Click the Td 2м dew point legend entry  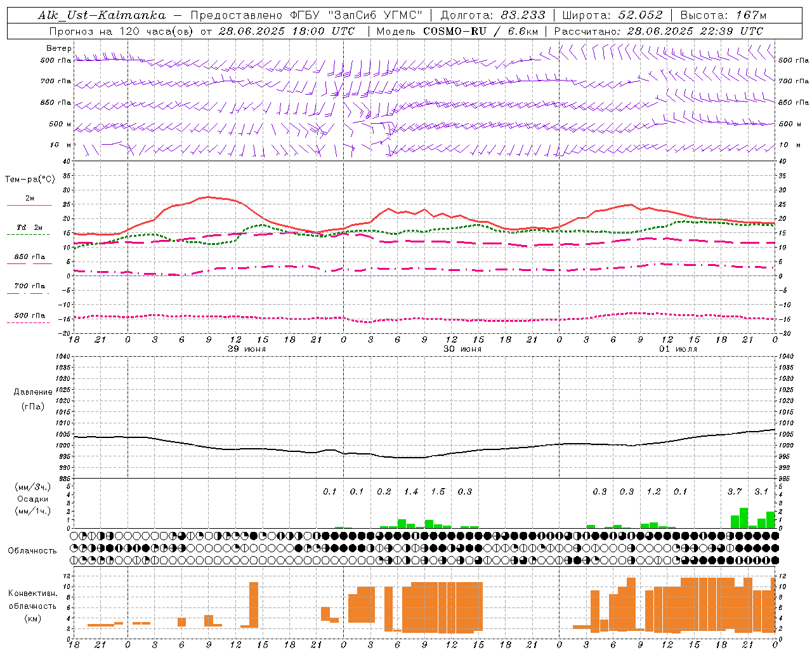pyautogui.click(x=30, y=227)
